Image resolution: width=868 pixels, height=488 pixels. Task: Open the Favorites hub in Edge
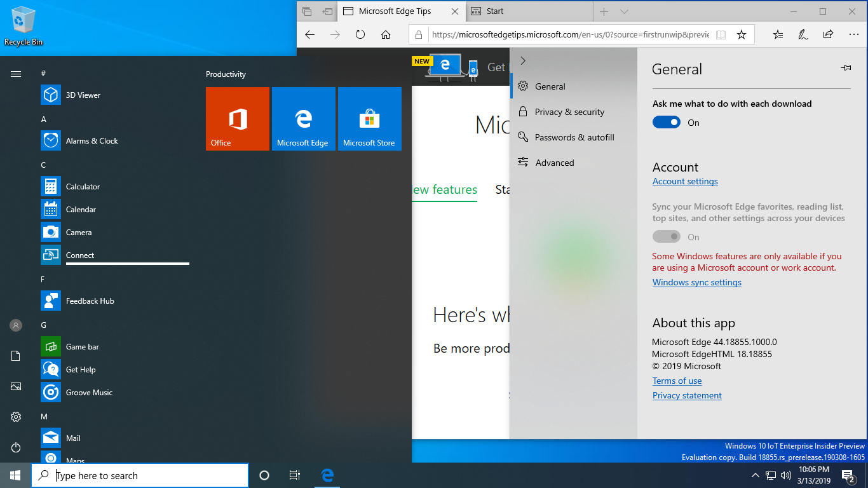pos(778,35)
